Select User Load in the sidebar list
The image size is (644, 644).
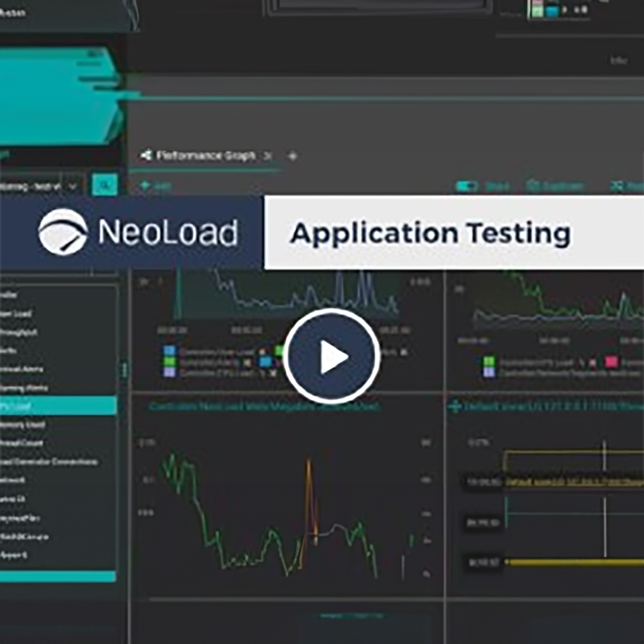[x=16, y=314]
